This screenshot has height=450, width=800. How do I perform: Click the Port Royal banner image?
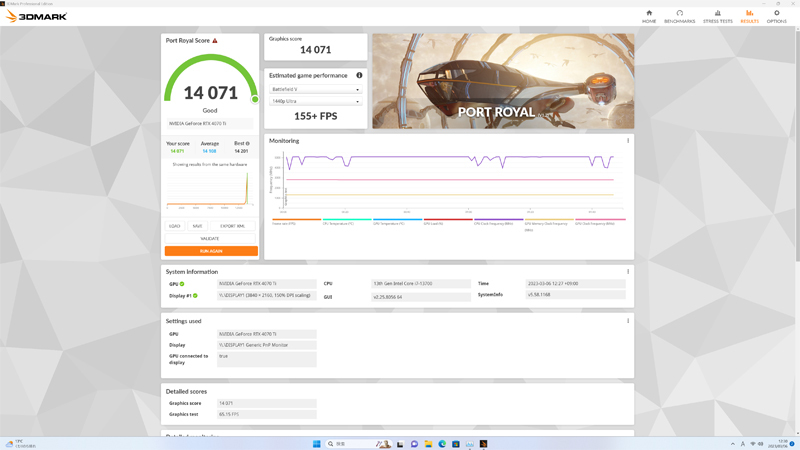(x=503, y=81)
